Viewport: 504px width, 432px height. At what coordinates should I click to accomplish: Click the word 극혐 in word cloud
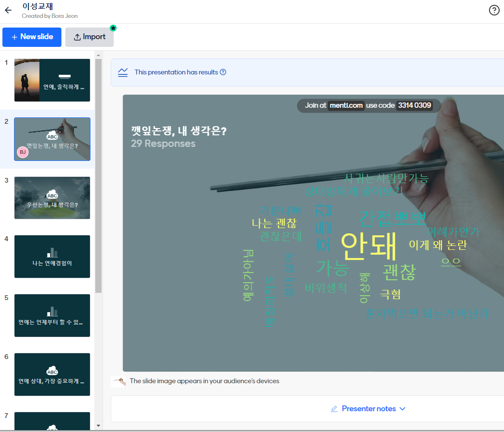pyautogui.click(x=390, y=294)
